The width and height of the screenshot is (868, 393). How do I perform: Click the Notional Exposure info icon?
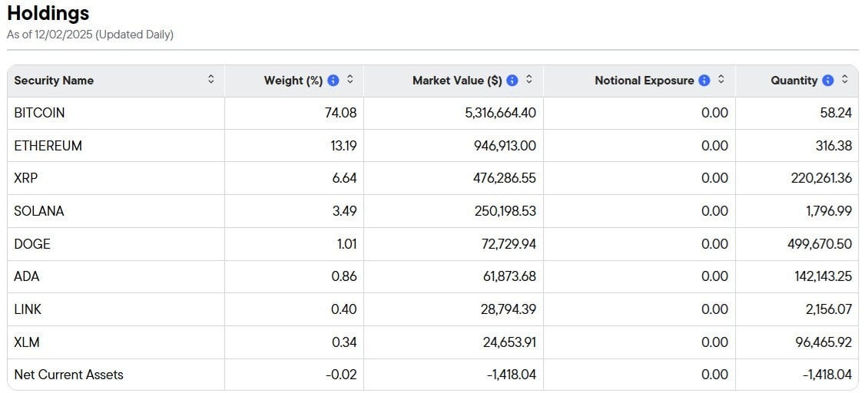(704, 81)
